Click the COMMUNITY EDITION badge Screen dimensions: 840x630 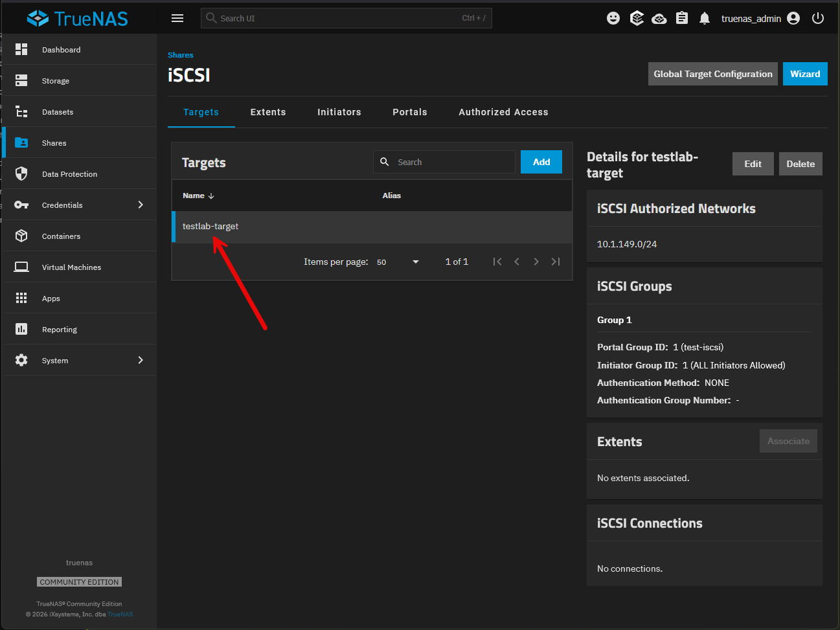point(79,582)
